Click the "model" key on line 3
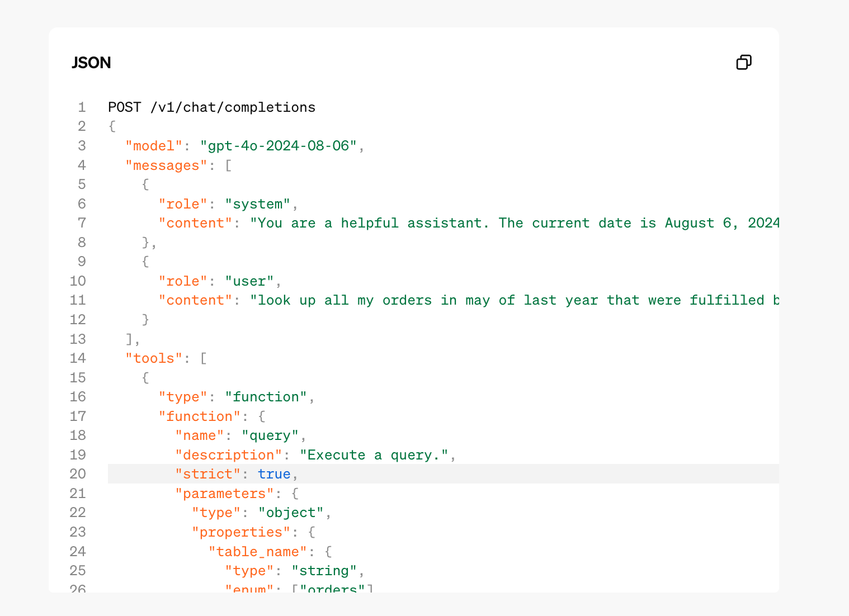The image size is (849, 616). click(154, 146)
